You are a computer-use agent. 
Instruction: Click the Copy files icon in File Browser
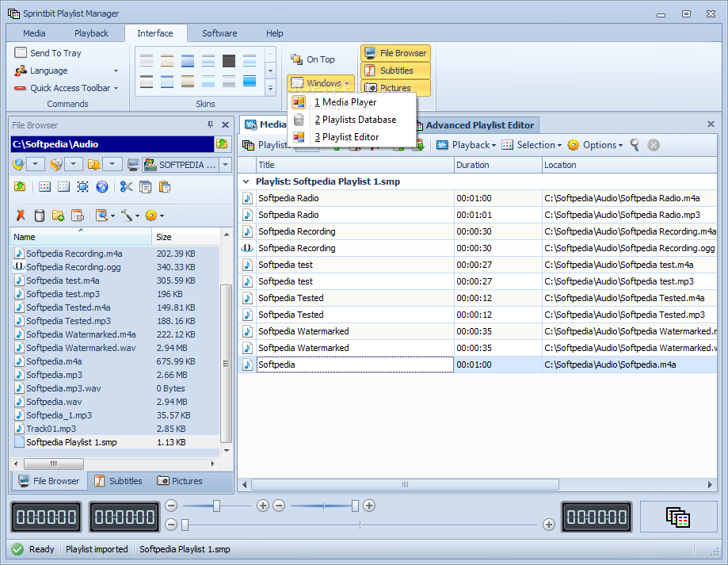tap(145, 187)
